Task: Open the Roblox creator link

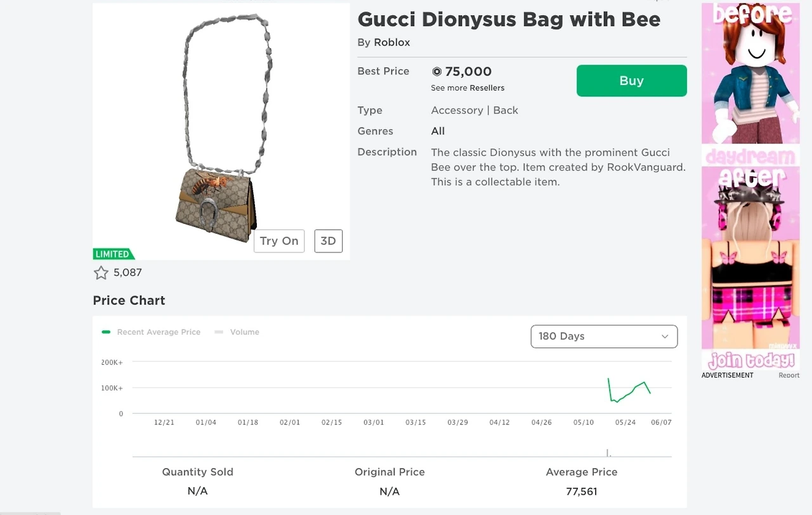Action: 392,42
